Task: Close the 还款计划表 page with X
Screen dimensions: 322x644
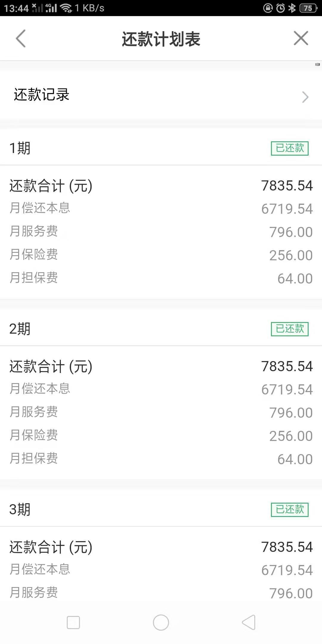Action: point(301,38)
